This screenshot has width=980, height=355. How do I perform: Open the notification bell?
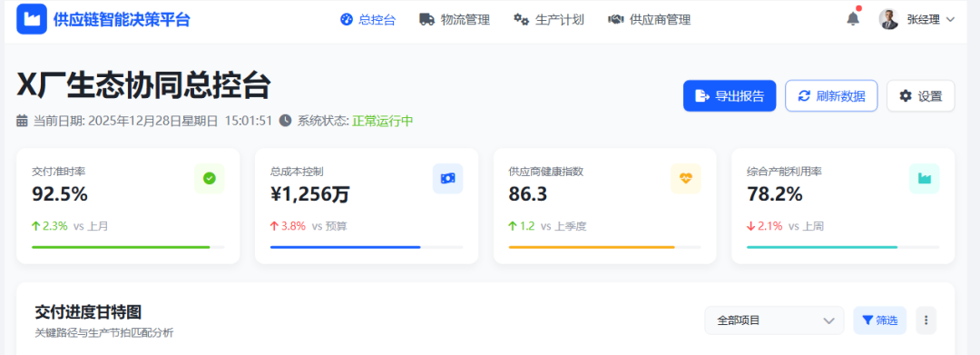tap(853, 19)
